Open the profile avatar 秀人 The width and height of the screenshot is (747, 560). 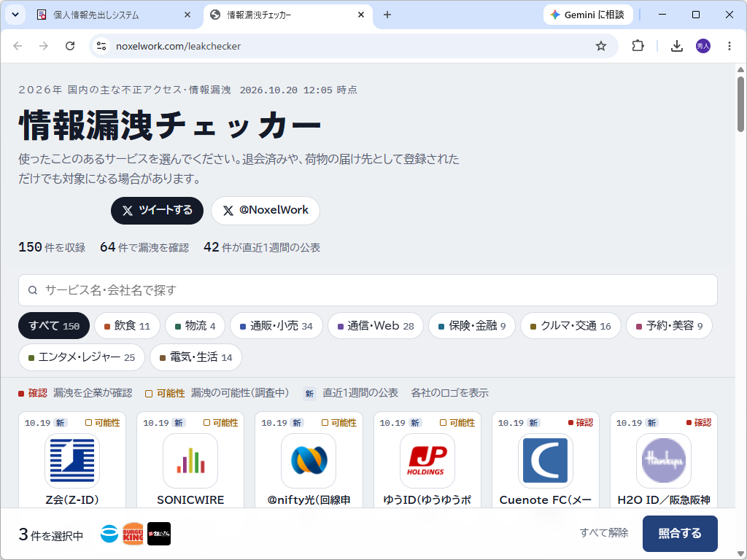tap(703, 46)
